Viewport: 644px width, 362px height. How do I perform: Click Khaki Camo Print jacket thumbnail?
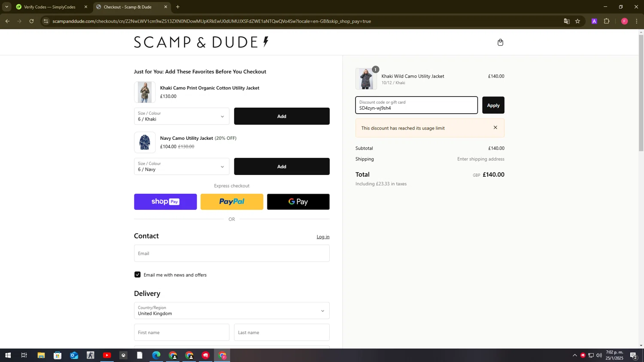point(145,92)
